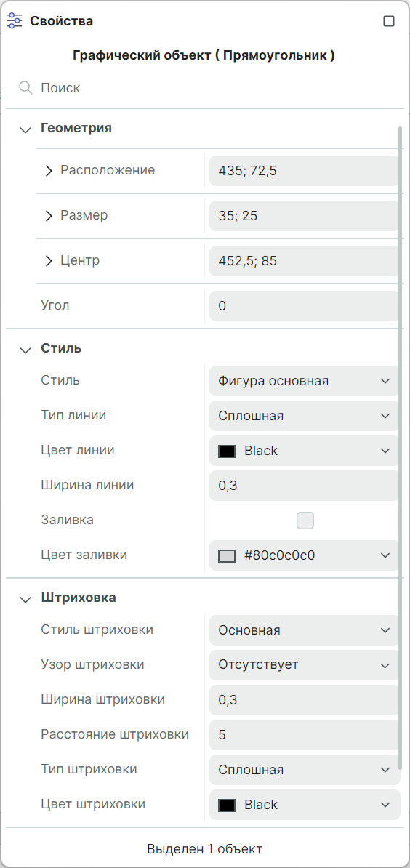Image resolution: width=410 pixels, height=868 pixels.
Task: Open the Стиль штриховки dropdown
Action: coord(305,630)
